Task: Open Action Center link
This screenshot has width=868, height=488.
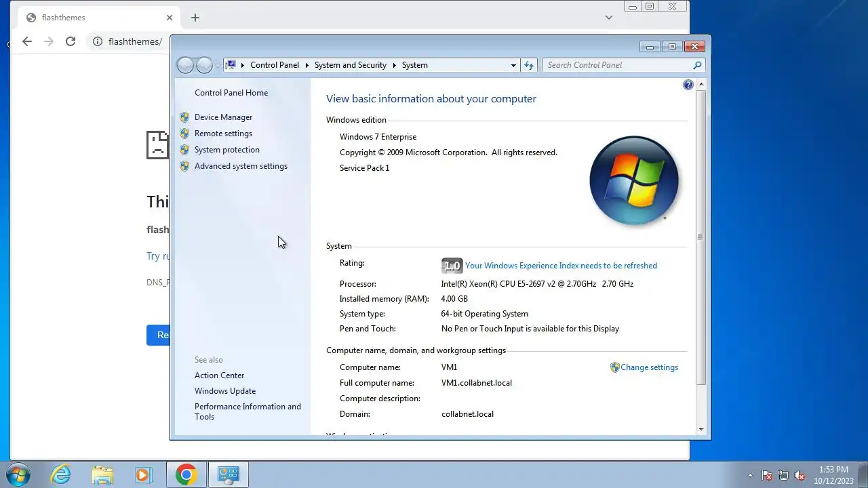Action: click(219, 375)
